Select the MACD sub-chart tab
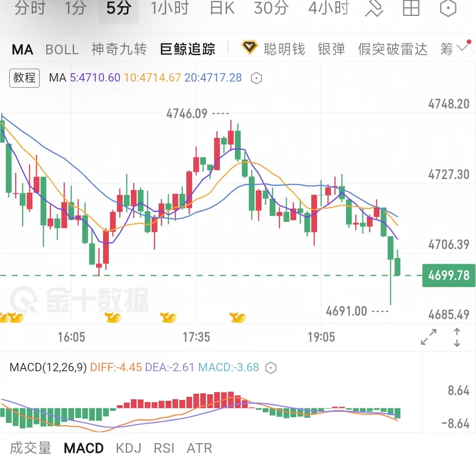The image size is (476, 459). tap(83, 448)
